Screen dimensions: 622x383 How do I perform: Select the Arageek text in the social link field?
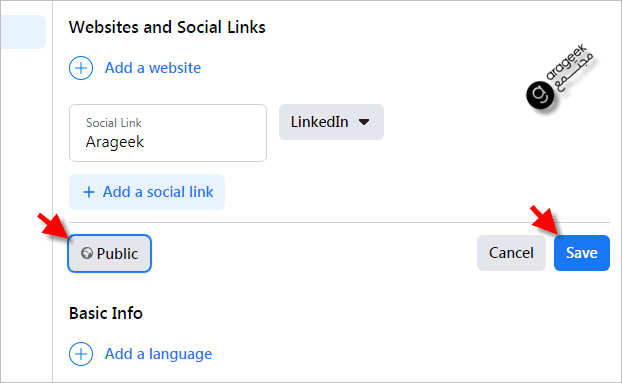tap(115, 142)
